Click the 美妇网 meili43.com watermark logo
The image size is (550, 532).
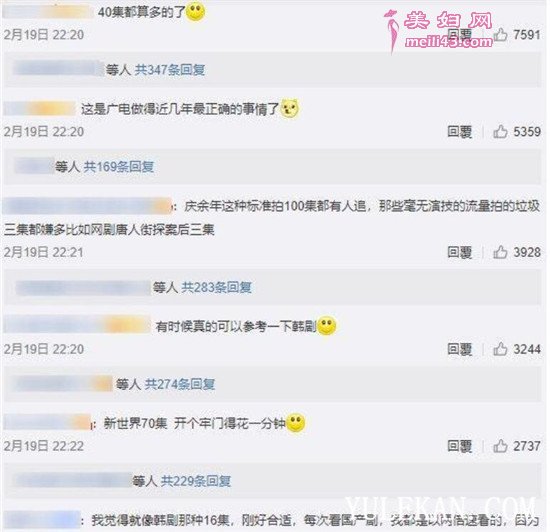click(438, 30)
